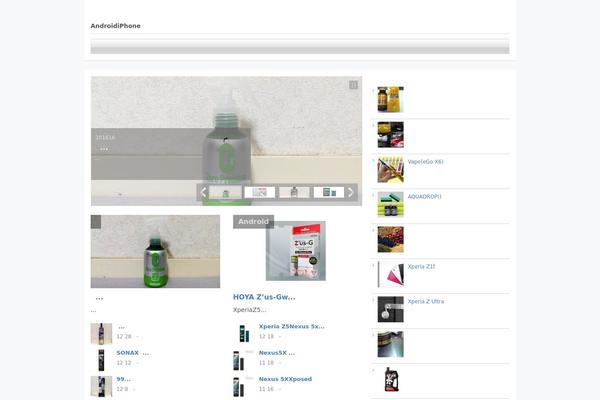Click the 99... post thumbnail
This screenshot has height=400, width=600.
101,386
